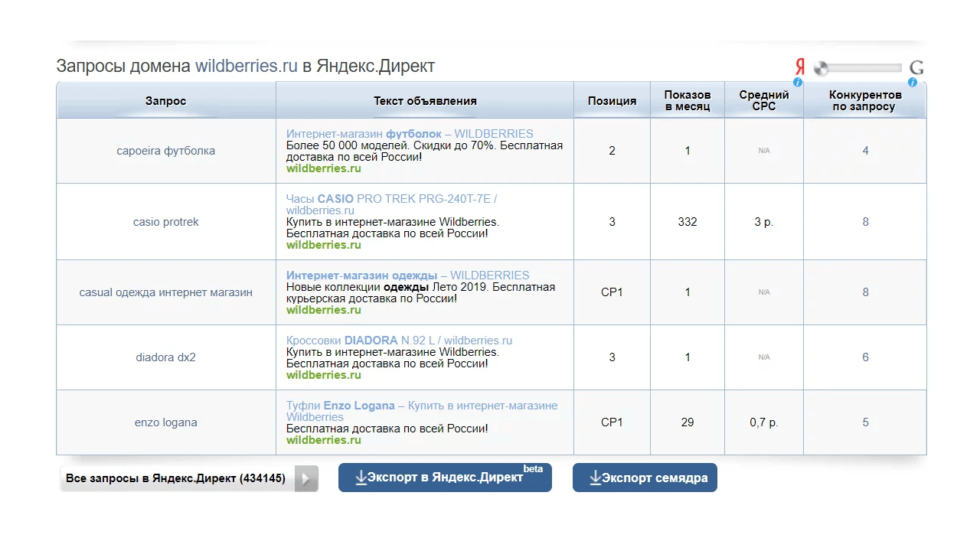Open the "enzo logana" query
This screenshot has width=980, height=551.
166,422
